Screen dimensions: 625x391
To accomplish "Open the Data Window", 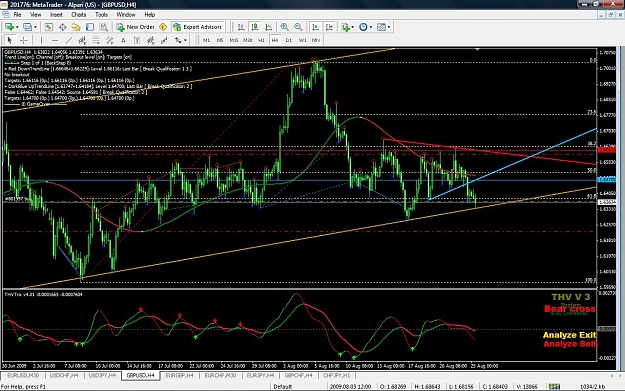I will 63,27.
